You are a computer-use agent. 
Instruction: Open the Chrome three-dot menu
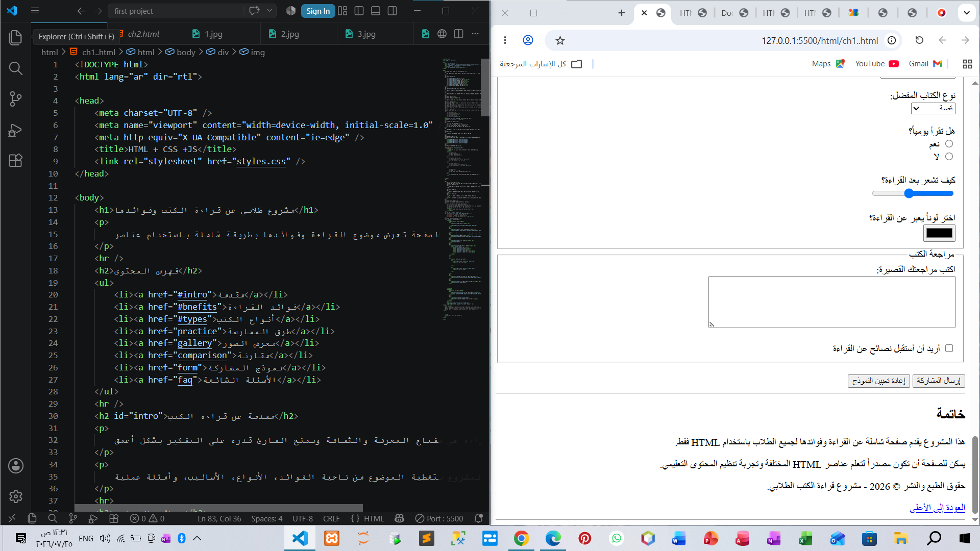click(505, 40)
